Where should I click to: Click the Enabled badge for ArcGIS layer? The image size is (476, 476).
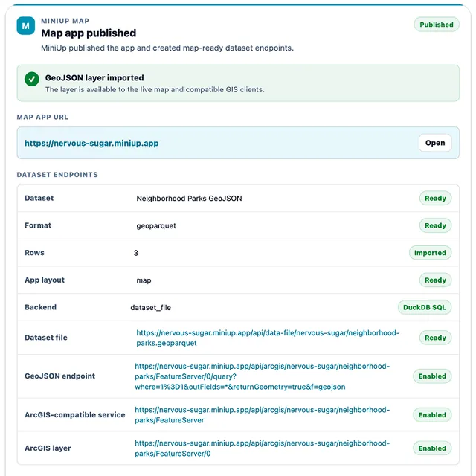[x=432, y=448]
